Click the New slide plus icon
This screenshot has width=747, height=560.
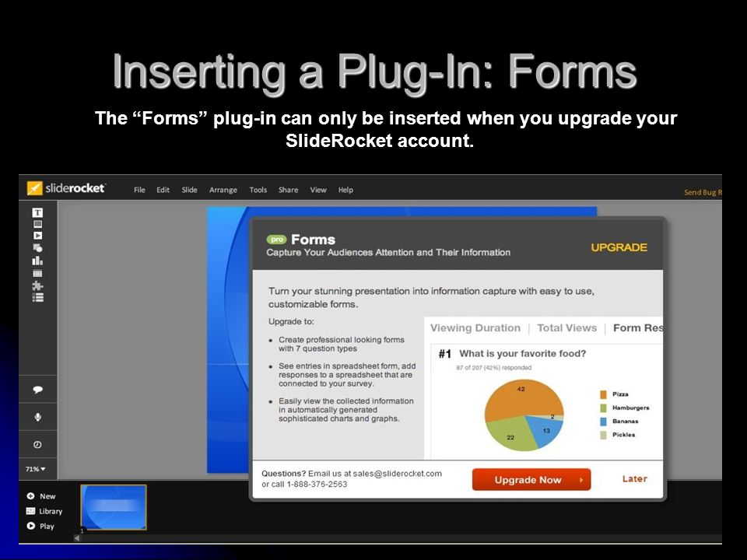point(30,495)
